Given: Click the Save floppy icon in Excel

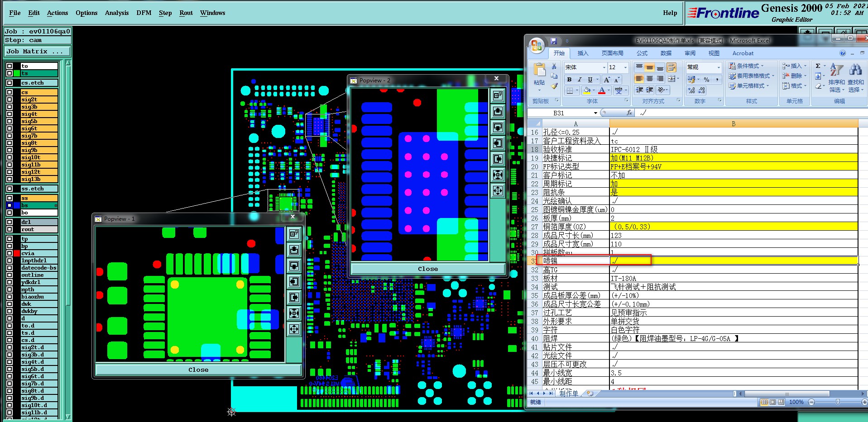Looking at the screenshot, I should pyautogui.click(x=553, y=41).
